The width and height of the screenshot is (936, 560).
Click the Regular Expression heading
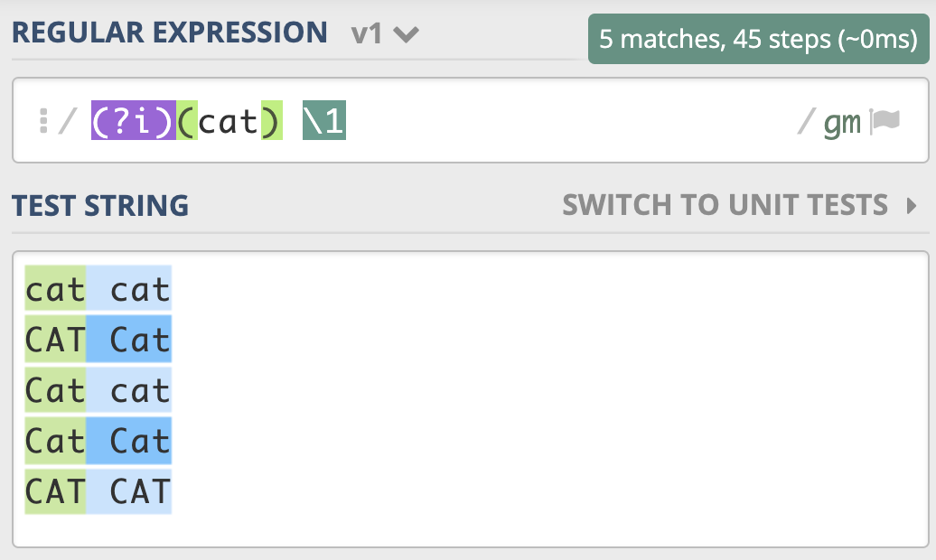[x=170, y=33]
